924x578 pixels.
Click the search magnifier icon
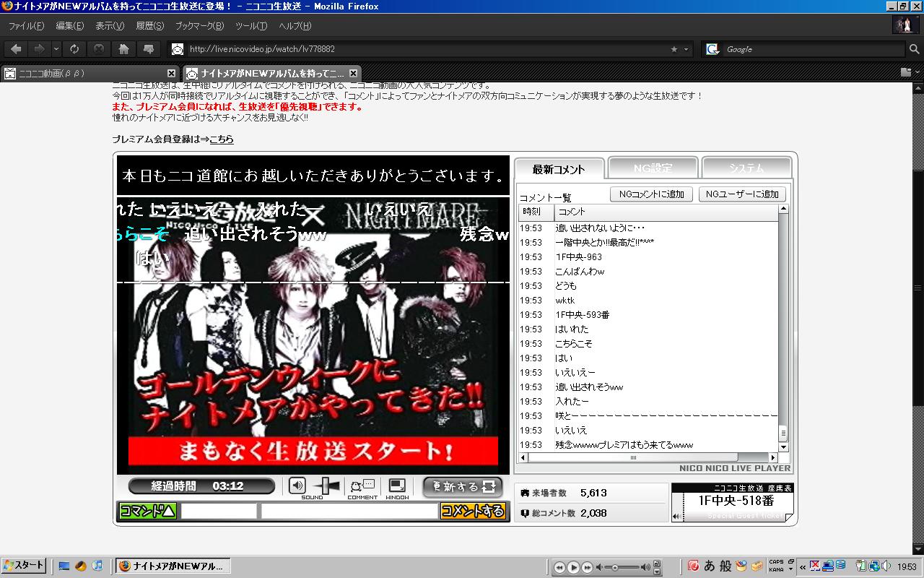pyautogui.click(x=915, y=49)
